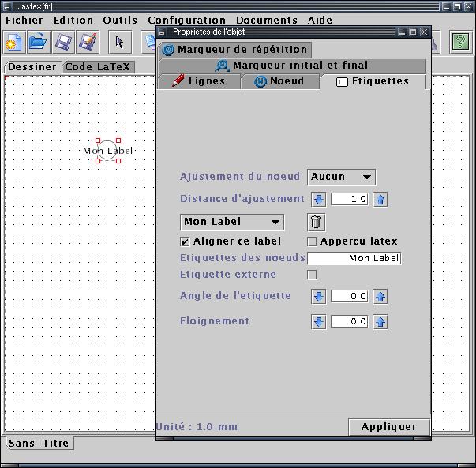The height and width of the screenshot is (468, 476).
Task: Decrease Angle de l'etiquette value
Action: (x=318, y=297)
